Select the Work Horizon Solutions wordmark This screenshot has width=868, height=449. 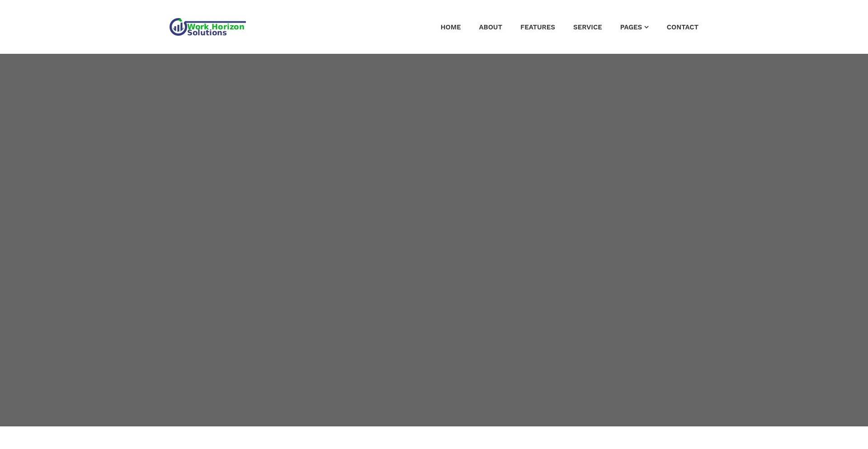click(x=216, y=28)
